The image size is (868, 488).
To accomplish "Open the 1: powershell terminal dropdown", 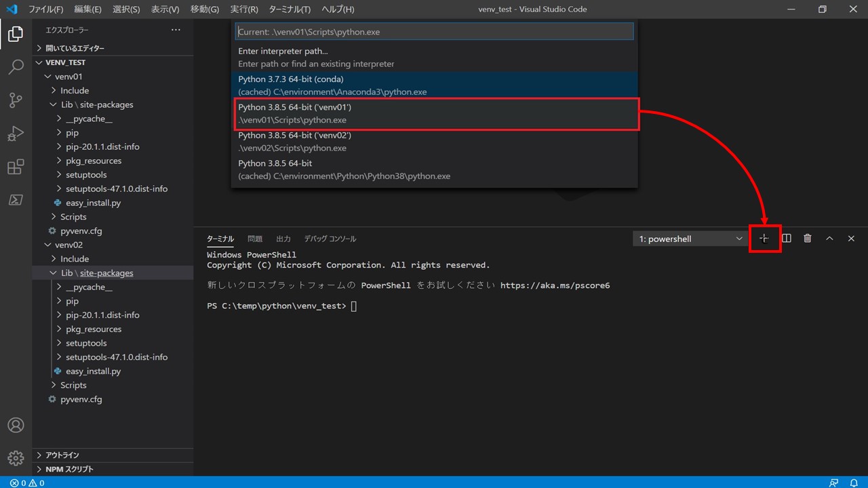I will (x=688, y=238).
